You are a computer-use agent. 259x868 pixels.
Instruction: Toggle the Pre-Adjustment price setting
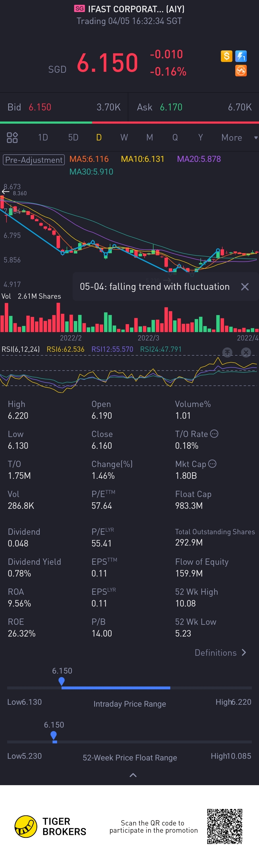(34, 160)
